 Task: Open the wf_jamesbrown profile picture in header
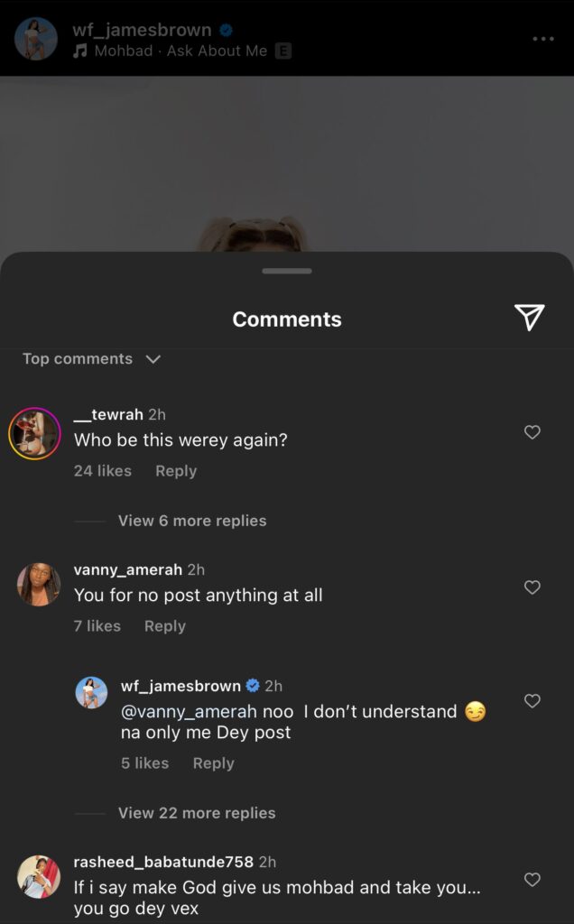coord(36,39)
